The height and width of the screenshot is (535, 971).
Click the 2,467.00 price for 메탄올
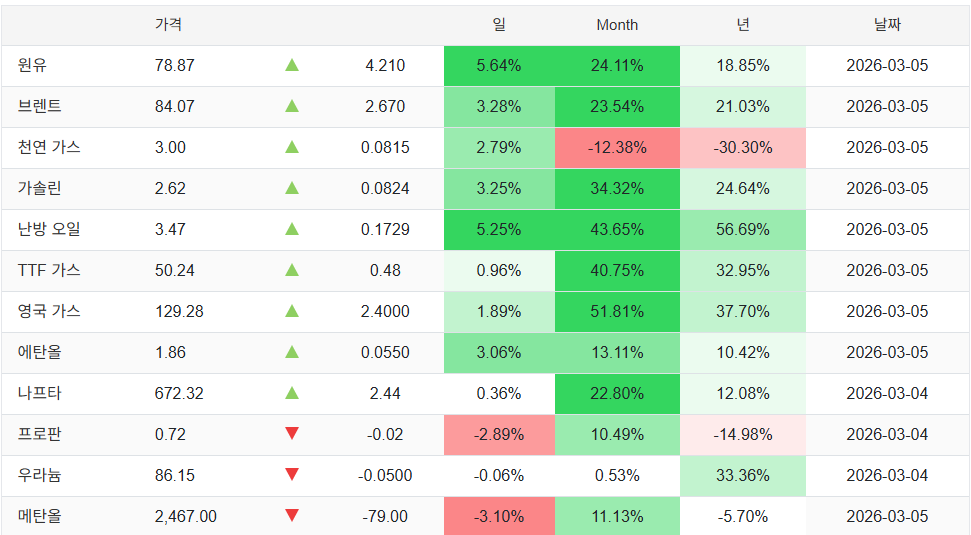pyautogui.click(x=185, y=517)
